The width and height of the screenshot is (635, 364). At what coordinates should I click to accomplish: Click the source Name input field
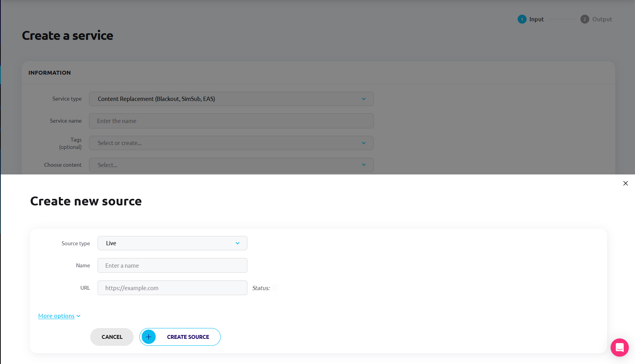(x=172, y=265)
